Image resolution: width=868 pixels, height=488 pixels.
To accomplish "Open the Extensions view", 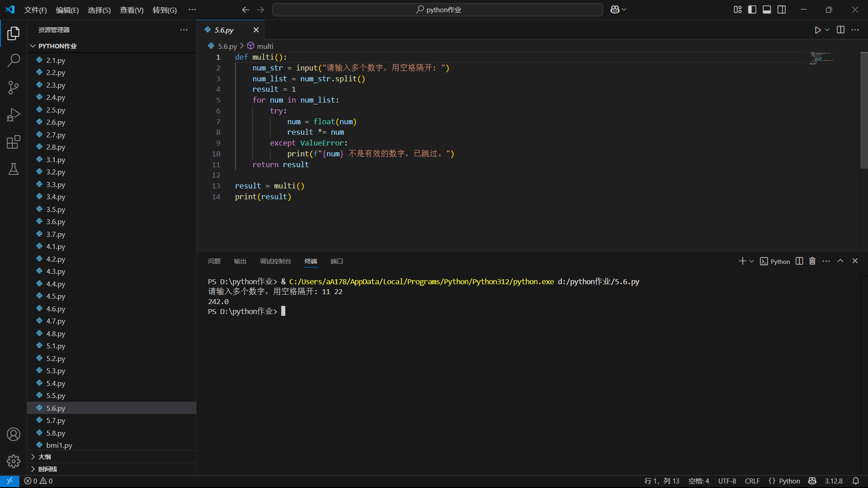I will click(14, 142).
